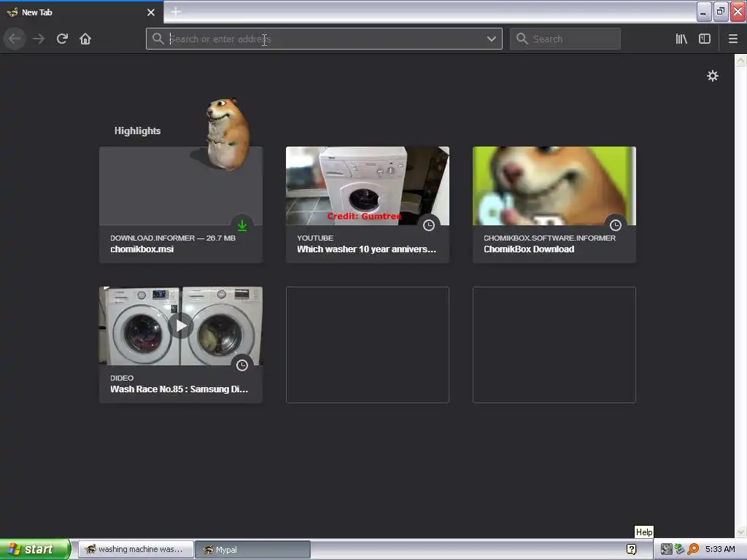This screenshot has width=747, height=560.
Task: Click the history clock on ChomikBox Download card
Action: 616,225
